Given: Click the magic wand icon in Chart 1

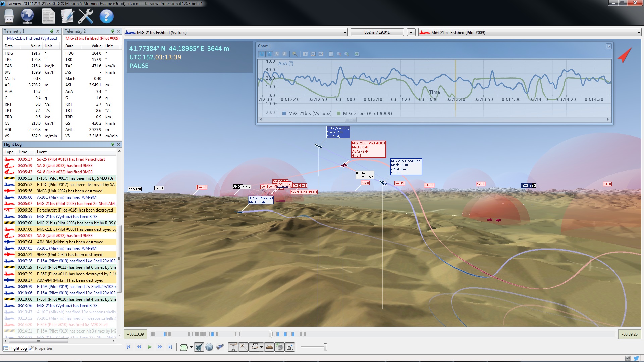Looking at the screenshot, I should click(x=294, y=54).
